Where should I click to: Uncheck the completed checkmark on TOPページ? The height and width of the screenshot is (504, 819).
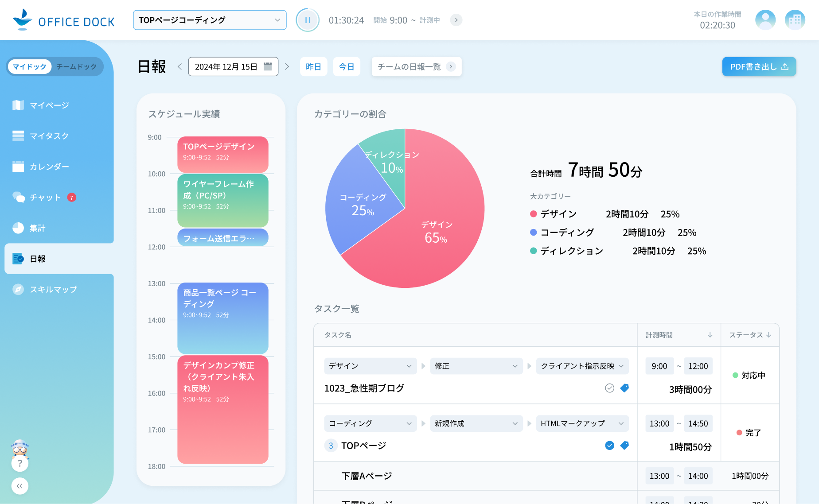(609, 446)
